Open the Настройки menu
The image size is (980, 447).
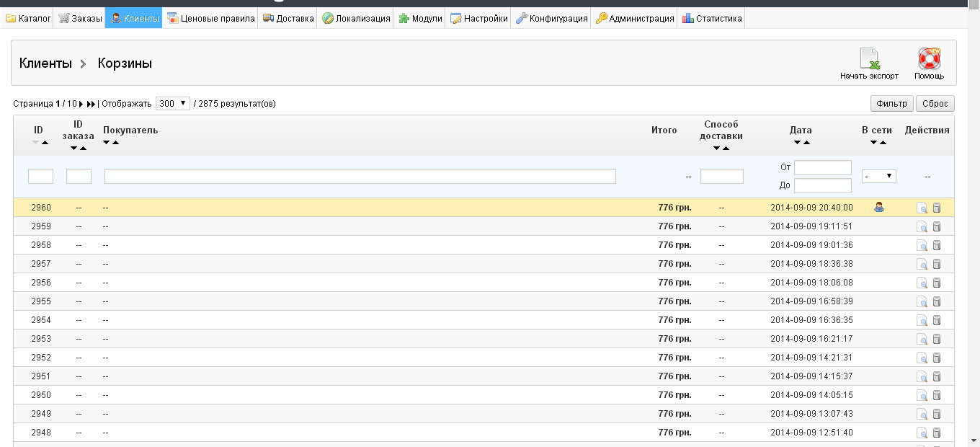478,19
